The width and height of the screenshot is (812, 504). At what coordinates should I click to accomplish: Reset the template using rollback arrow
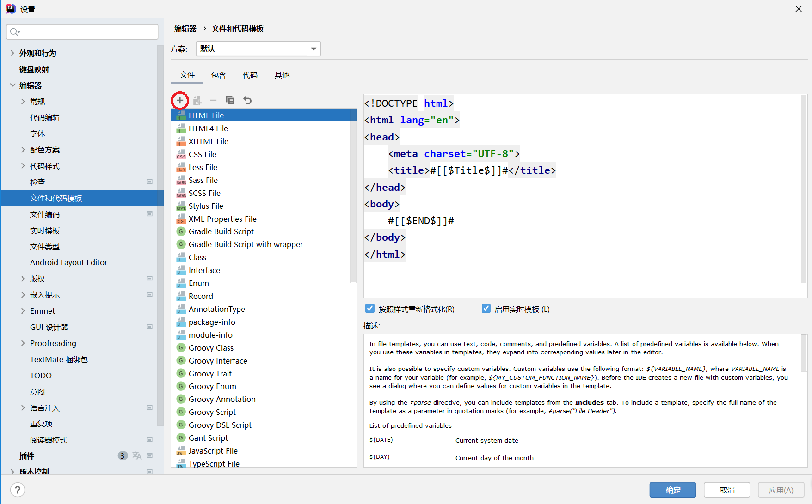[247, 100]
